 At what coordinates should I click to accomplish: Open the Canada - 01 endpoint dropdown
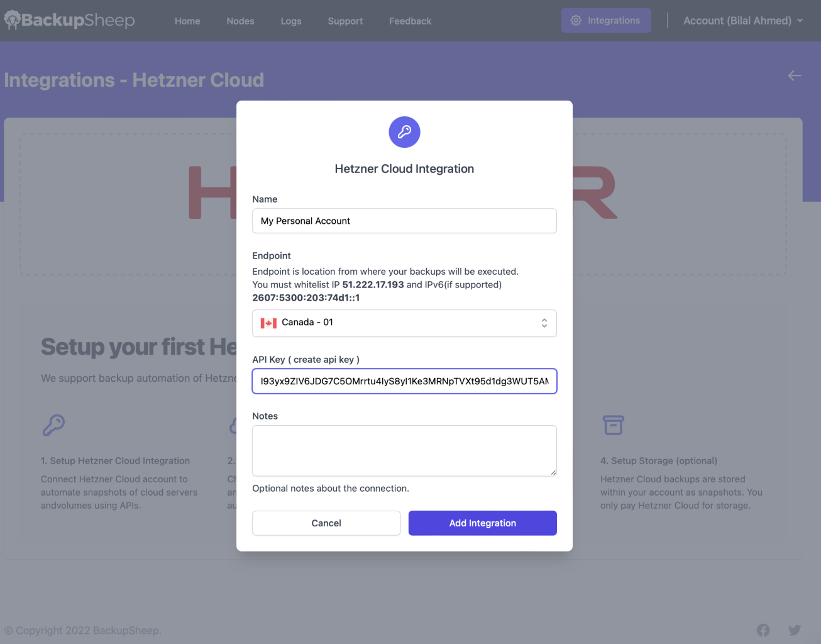[x=404, y=323]
